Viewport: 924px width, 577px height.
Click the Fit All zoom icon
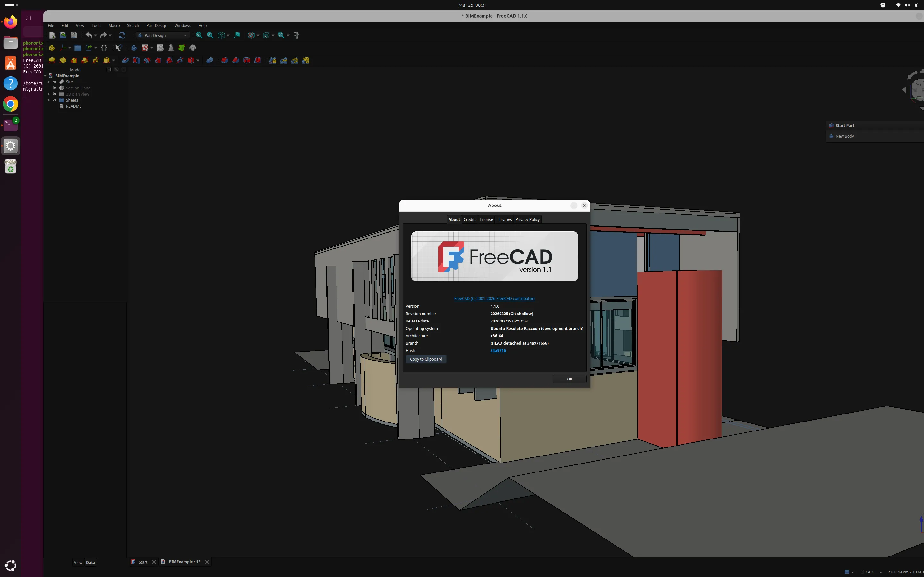(x=199, y=35)
